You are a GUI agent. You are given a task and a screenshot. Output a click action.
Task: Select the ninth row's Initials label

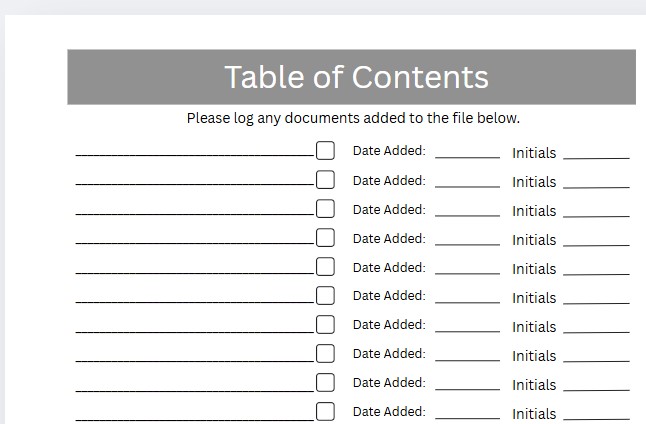(534, 385)
